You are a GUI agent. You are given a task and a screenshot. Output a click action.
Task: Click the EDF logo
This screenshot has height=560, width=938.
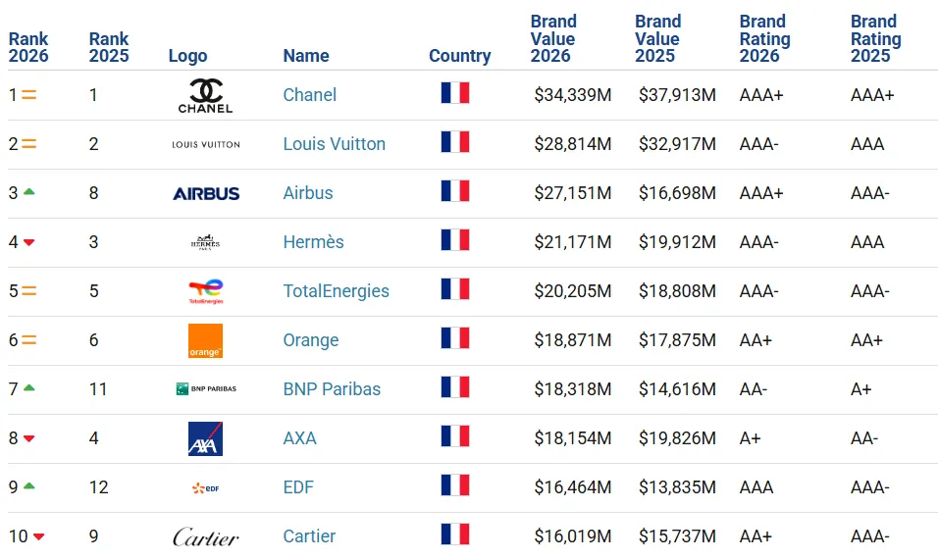coord(206,488)
